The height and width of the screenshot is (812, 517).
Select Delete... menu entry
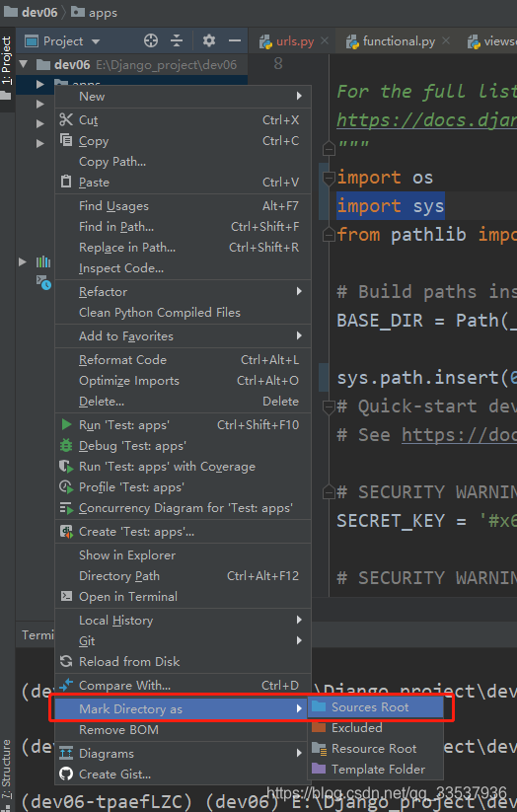pyautogui.click(x=183, y=402)
